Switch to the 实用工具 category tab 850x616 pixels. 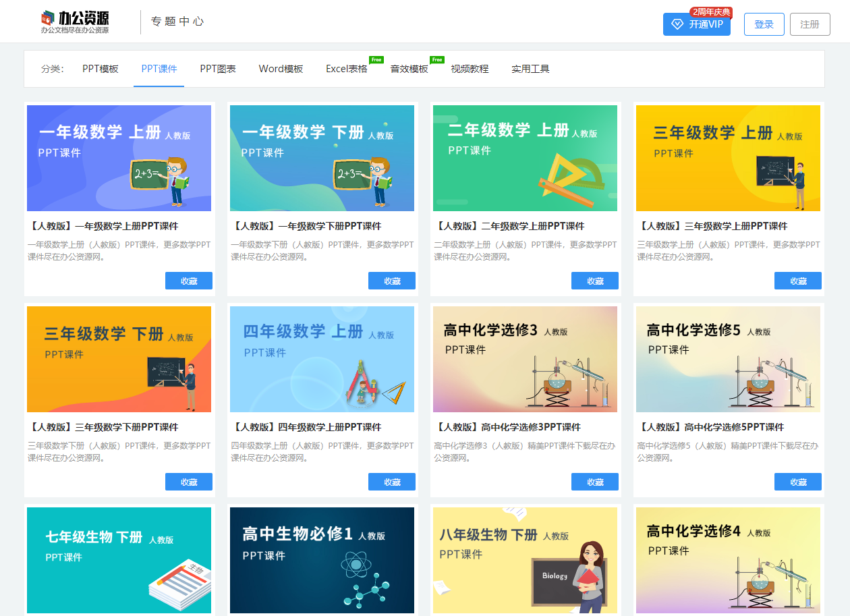coord(530,68)
